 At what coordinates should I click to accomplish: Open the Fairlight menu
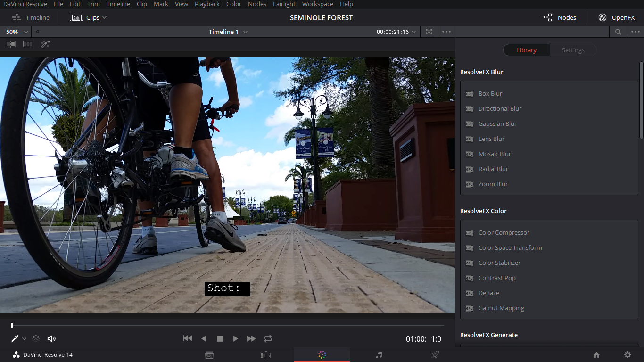[284, 4]
